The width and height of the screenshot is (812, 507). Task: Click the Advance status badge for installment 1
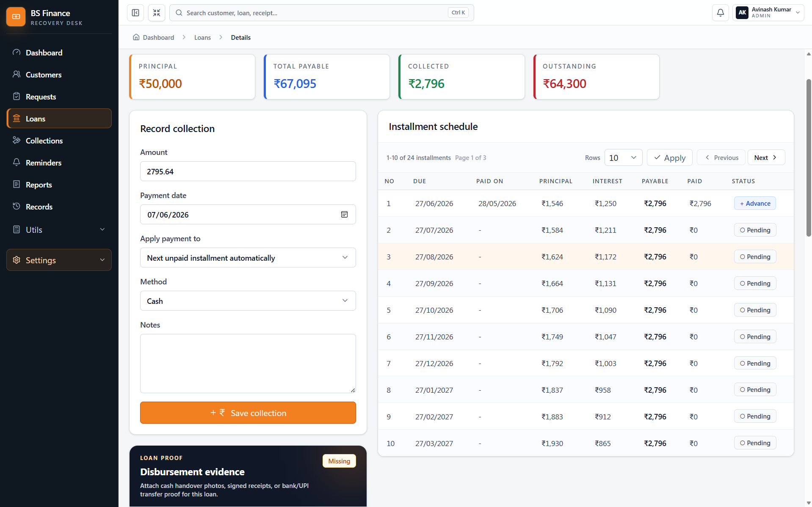755,203
